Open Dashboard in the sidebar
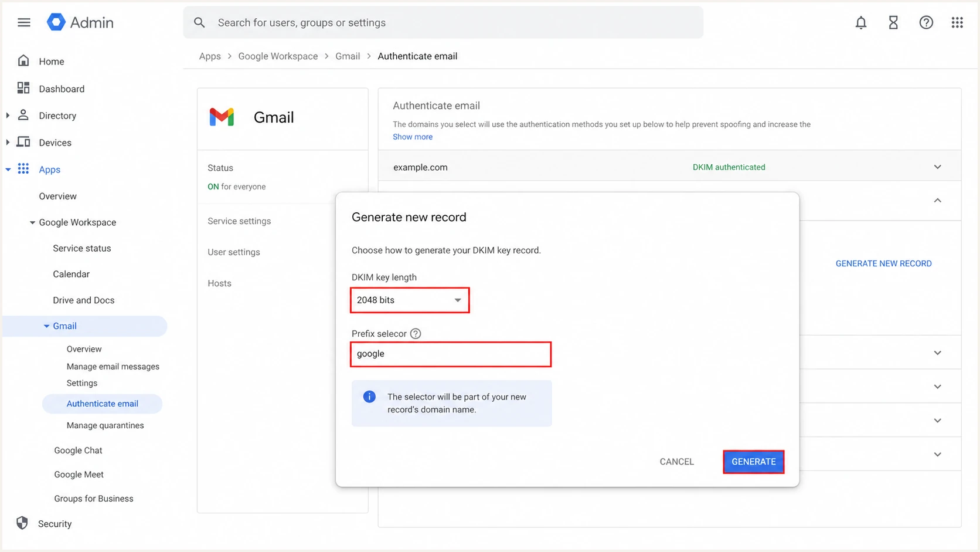This screenshot has height=552, width=980. [62, 89]
